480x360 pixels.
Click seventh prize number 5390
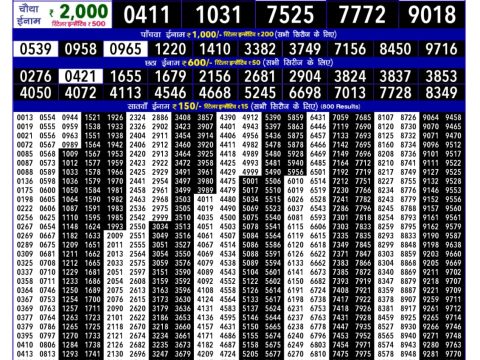pyautogui.click(x=273, y=117)
